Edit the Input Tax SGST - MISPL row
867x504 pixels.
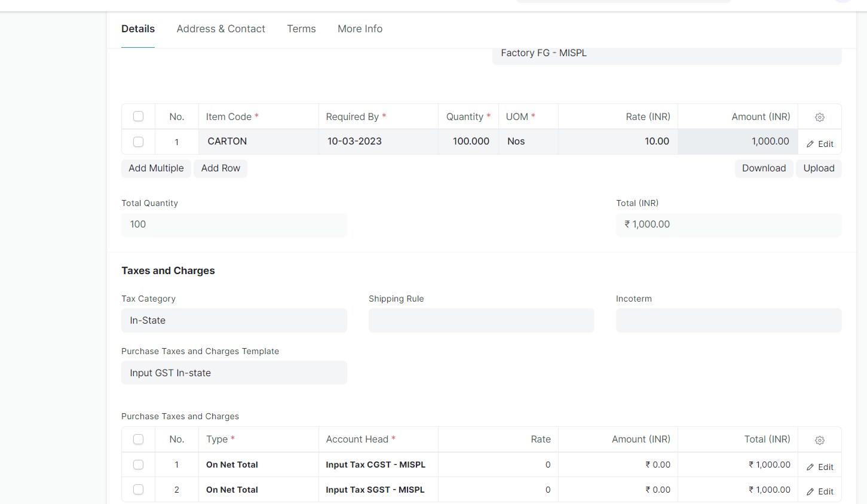(819, 490)
